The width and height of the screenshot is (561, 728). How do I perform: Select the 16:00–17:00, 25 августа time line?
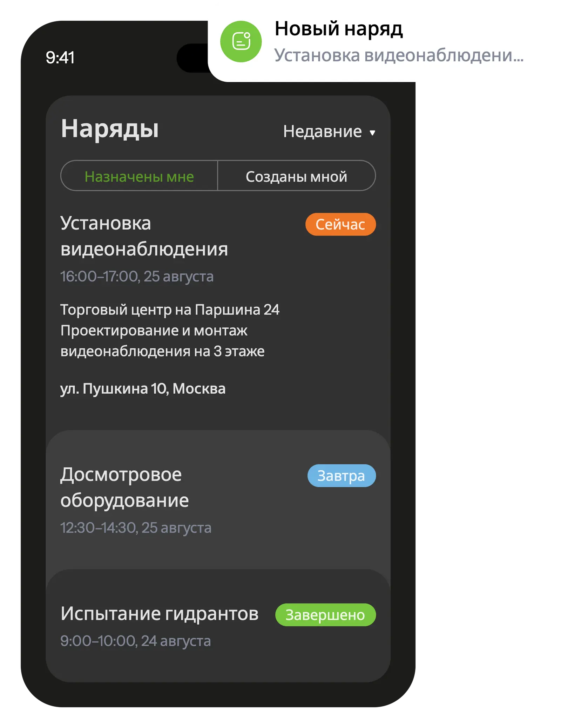click(137, 277)
